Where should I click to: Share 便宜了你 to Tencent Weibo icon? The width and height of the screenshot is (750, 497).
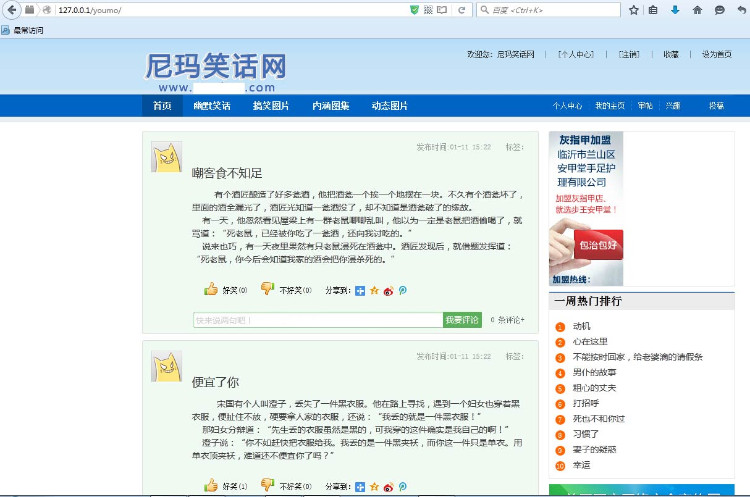pyautogui.click(x=403, y=487)
